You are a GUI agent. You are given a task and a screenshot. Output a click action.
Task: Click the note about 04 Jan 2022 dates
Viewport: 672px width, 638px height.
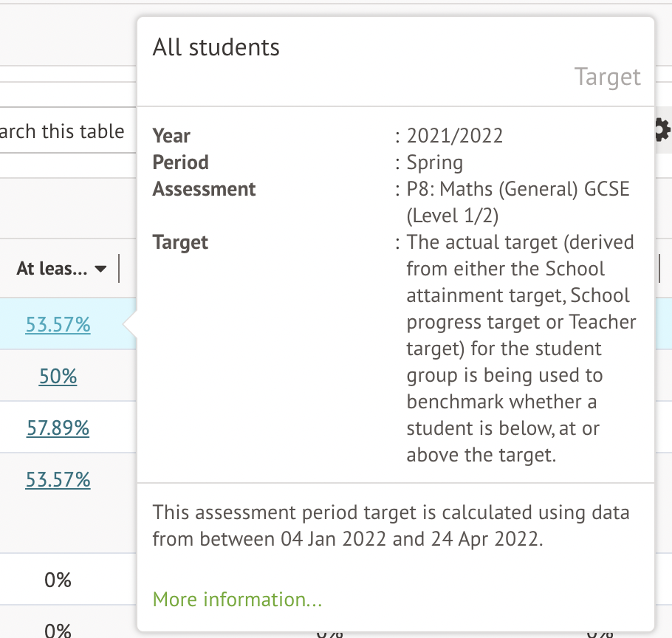coord(391,526)
